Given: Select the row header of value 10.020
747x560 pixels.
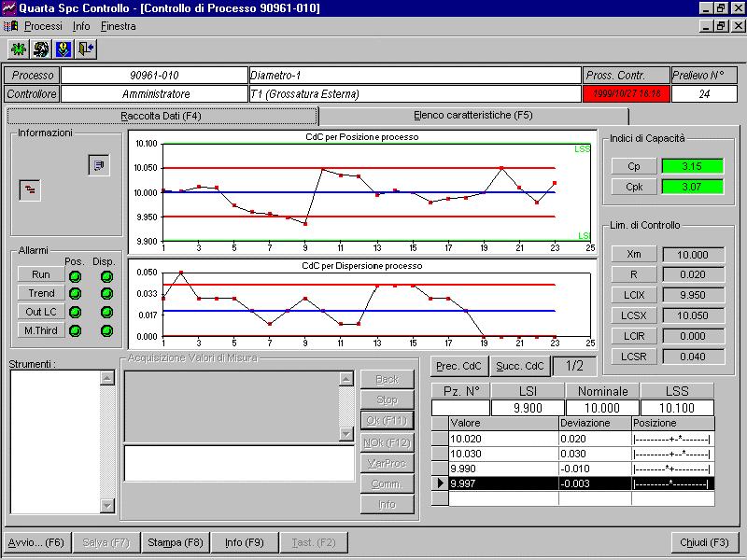Looking at the screenshot, I should pos(440,438).
